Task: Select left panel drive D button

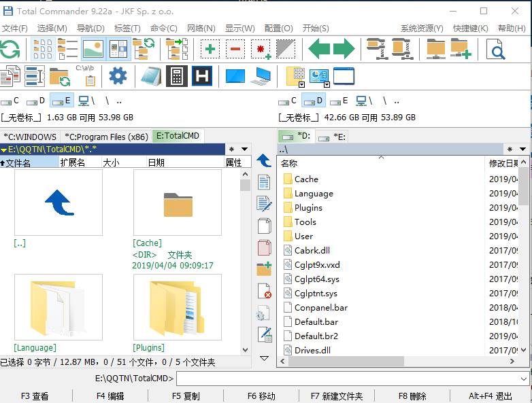Action: pos(35,101)
